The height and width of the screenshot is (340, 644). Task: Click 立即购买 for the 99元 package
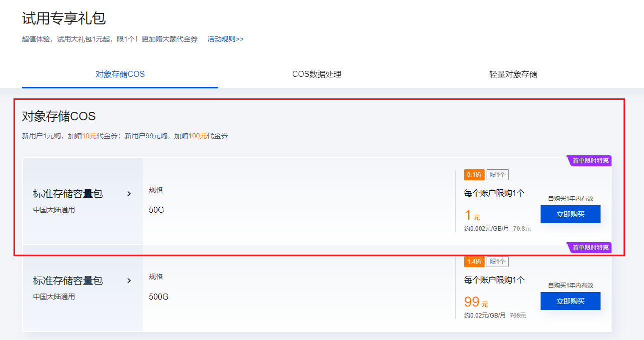(571, 301)
